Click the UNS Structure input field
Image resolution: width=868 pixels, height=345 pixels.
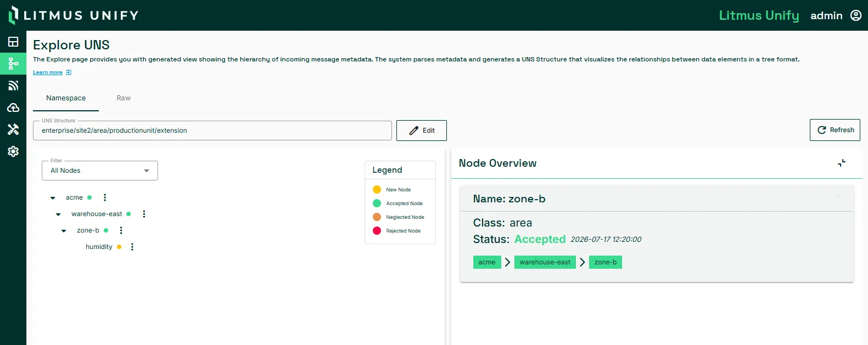[x=212, y=131]
